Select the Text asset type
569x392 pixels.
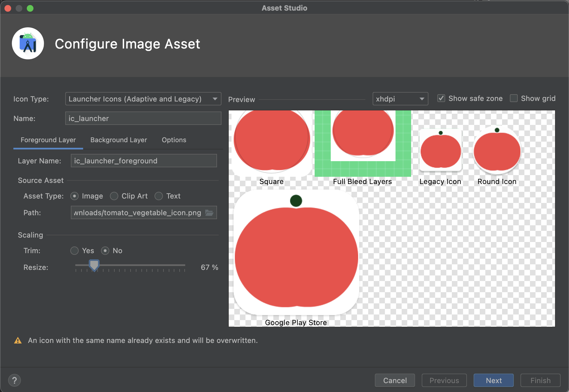159,196
